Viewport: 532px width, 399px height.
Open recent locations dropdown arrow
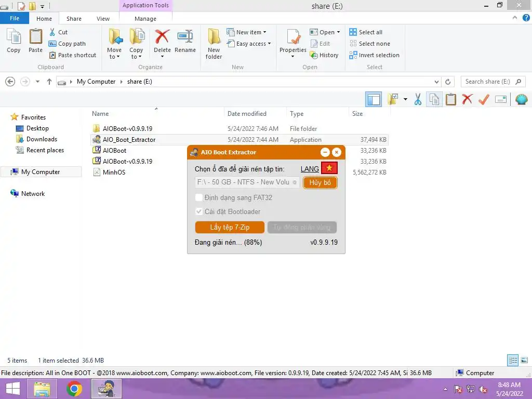[x=37, y=82]
